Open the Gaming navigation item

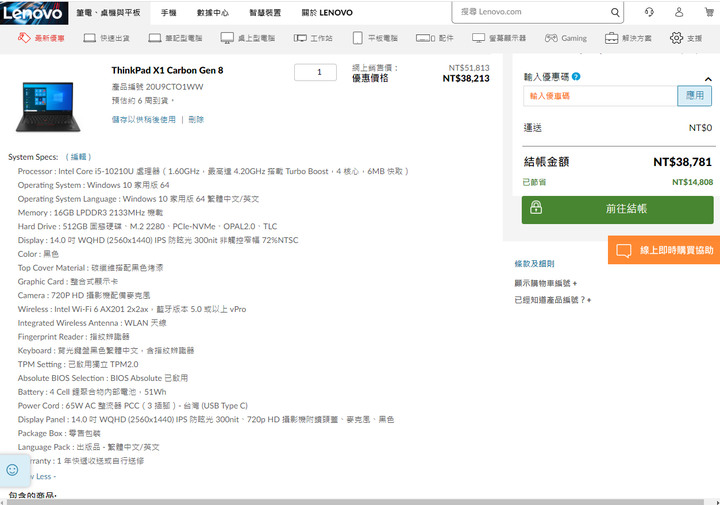[566, 38]
